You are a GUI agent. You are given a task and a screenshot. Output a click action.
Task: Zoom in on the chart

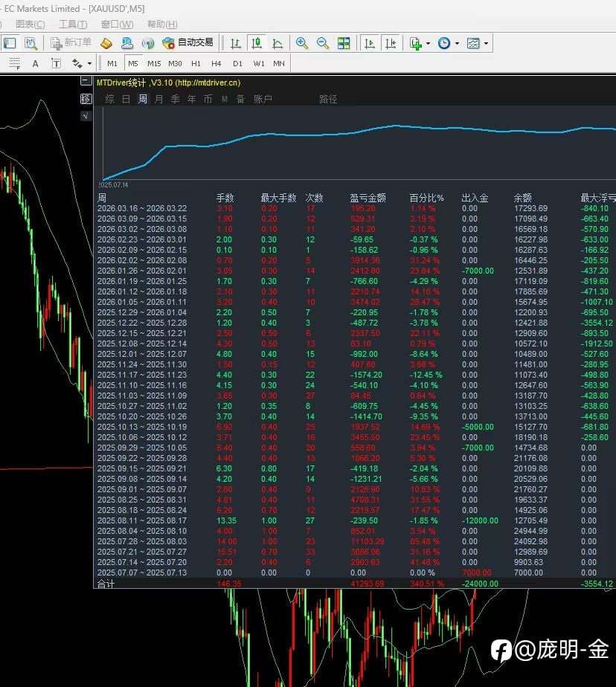tap(302, 43)
